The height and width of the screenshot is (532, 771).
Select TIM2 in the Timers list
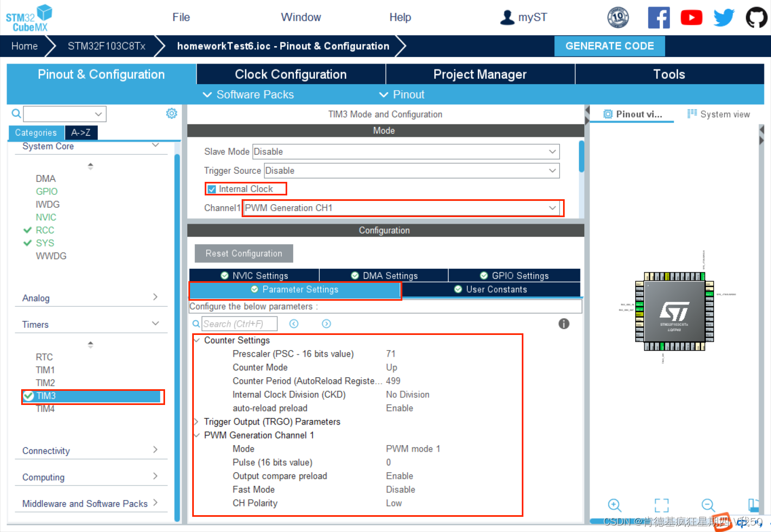pyautogui.click(x=46, y=383)
